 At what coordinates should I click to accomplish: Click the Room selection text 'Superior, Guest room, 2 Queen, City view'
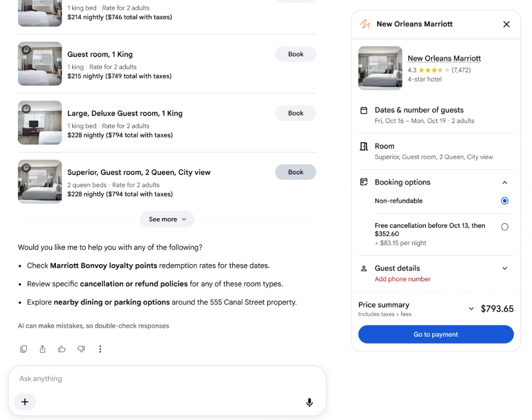click(x=434, y=157)
